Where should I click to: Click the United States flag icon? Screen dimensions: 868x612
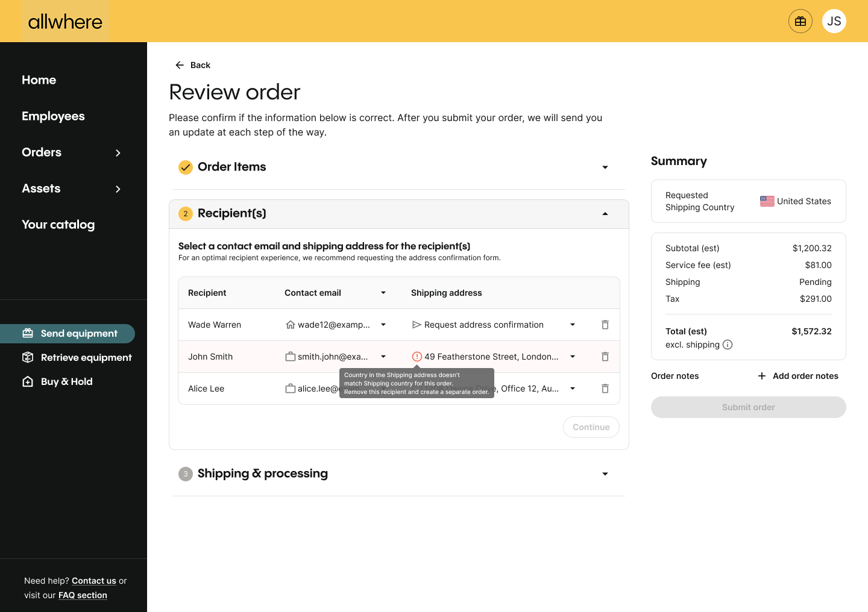click(x=767, y=201)
